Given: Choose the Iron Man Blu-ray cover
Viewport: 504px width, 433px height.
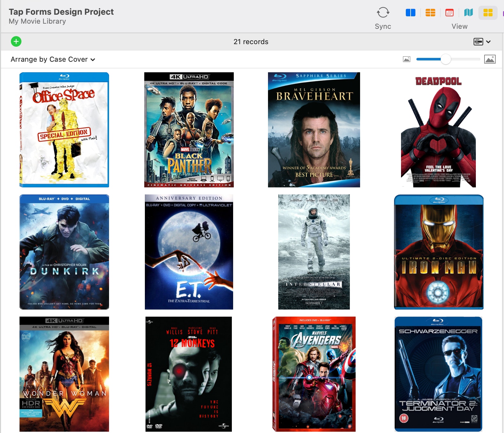Looking at the screenshot, I should pos(439,252).
